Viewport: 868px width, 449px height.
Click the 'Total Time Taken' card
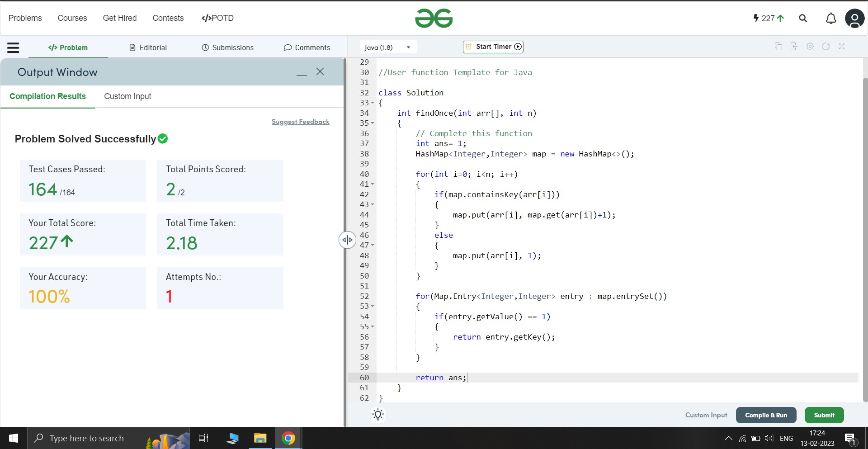(x=220, y=234)
